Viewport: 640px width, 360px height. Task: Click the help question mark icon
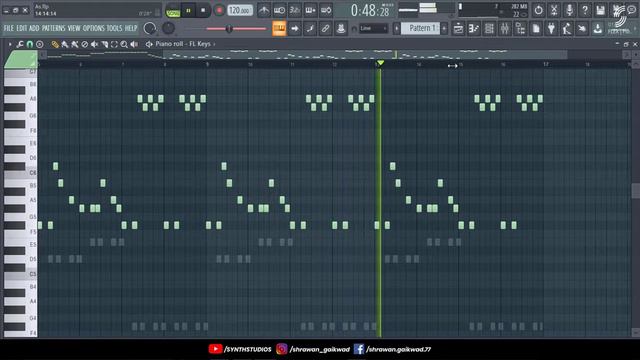click(585, 10)
